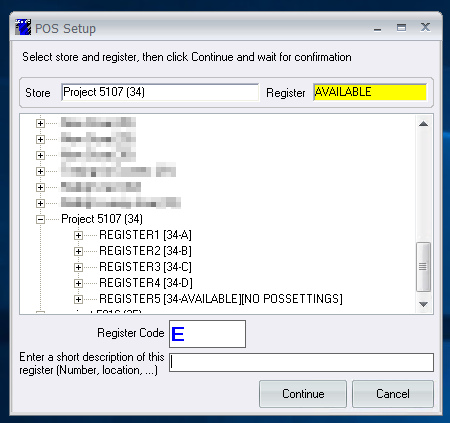The image size is (450, 423).
Task: Click the Cancel button
Action: (393, 394)
